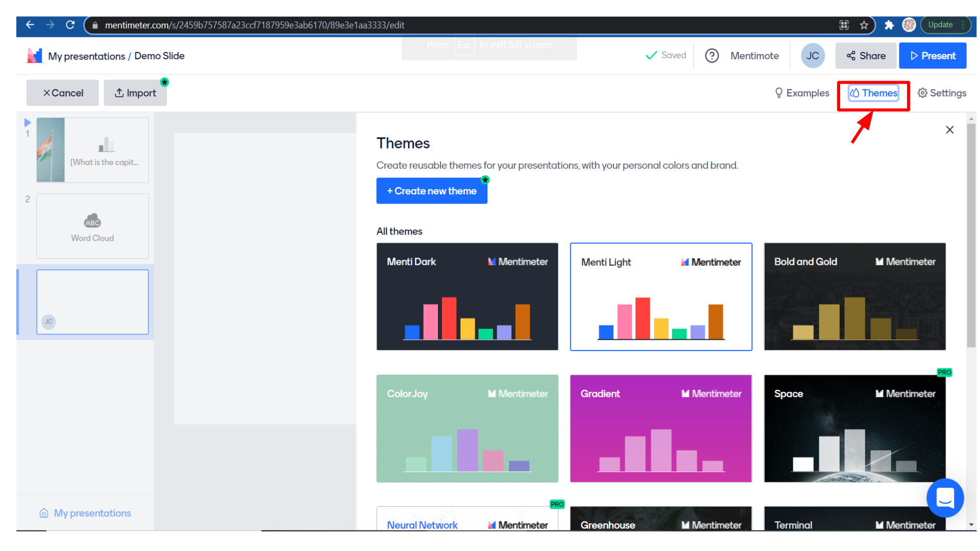Select the Menti Dark theme
Screen dimensions: 980x551
click(467, 296)
